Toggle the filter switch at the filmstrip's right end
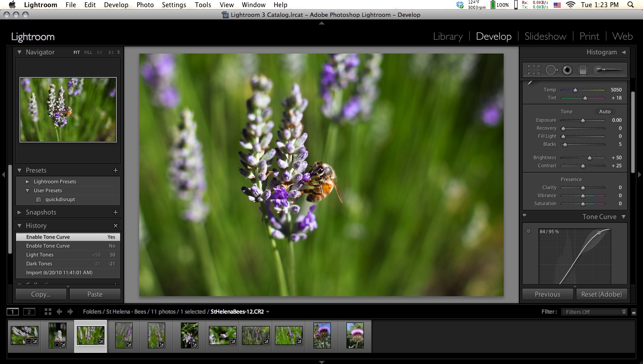The image size is (643, 364). 634,312
